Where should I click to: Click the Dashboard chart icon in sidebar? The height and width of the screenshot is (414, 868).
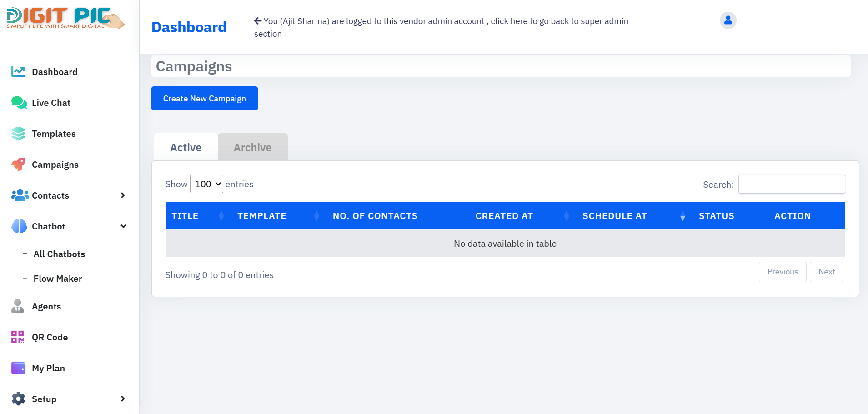click(18, 72)
